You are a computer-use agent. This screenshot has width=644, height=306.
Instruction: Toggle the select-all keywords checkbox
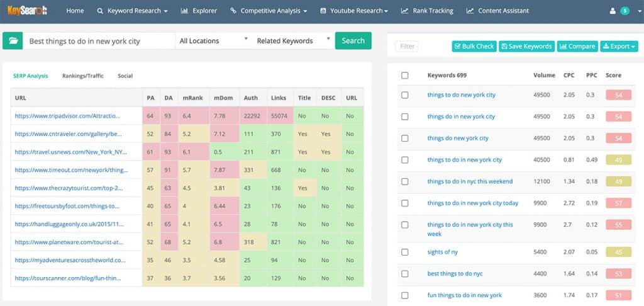pyautogui.click(x=405, y=76)
